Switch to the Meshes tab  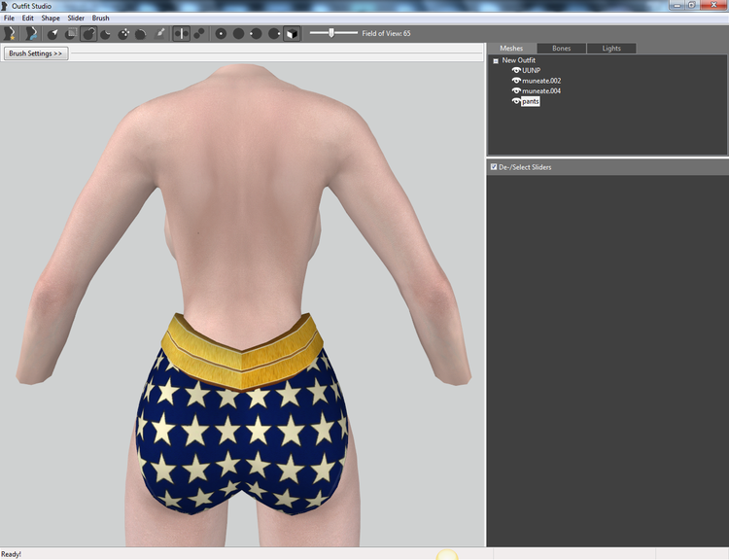pyautogui.click(x=511, y=49)
